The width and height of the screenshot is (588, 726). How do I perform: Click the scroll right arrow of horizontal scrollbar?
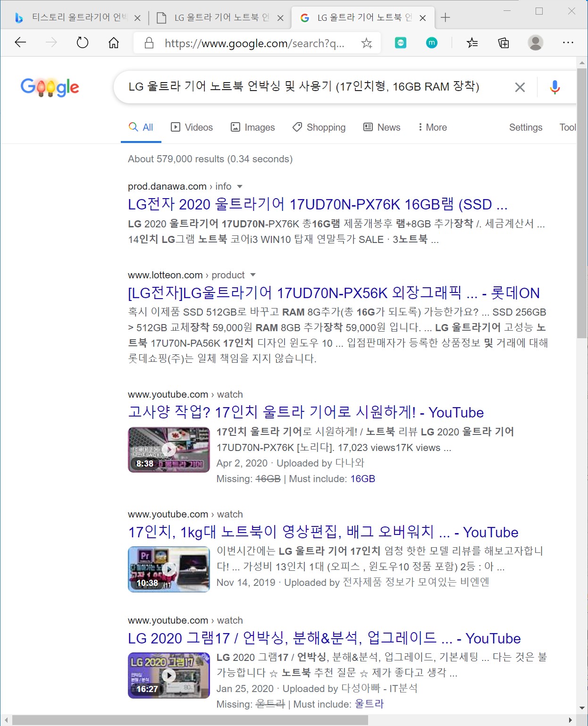571,720
